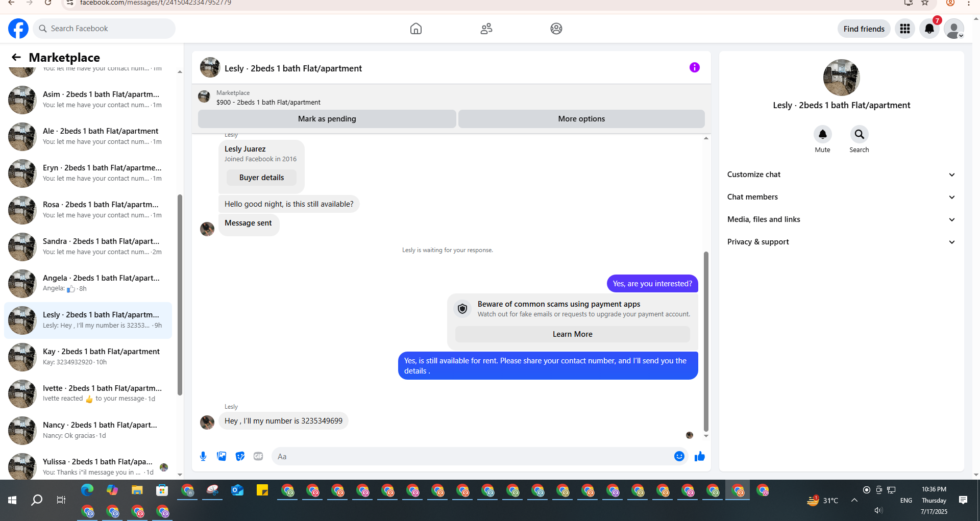
Task: Click the large listing thumbnail in right panel
Action: click(x=841, y=78)
